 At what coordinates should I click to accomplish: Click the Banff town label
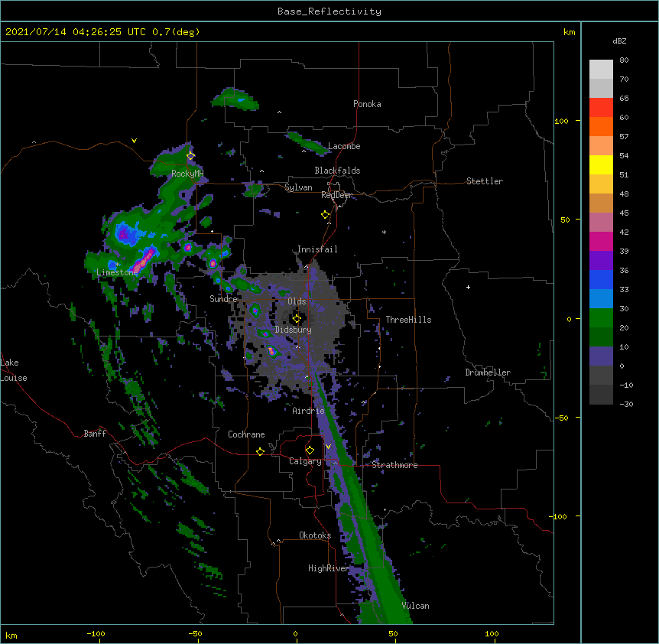(x=95, y=434)
